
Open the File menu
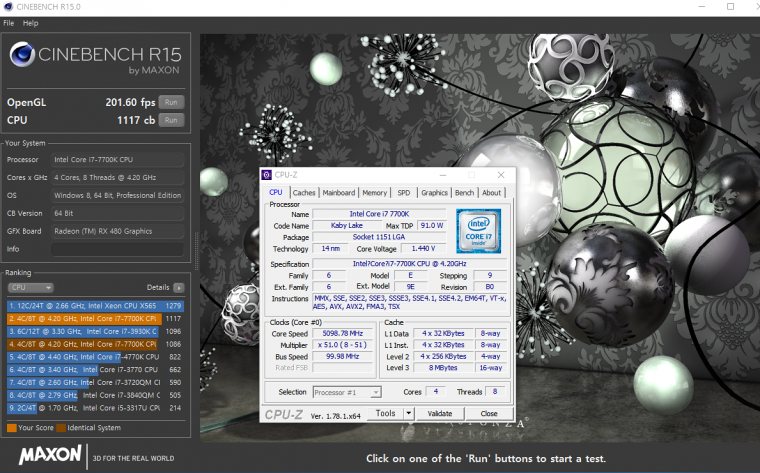point(8,23)
